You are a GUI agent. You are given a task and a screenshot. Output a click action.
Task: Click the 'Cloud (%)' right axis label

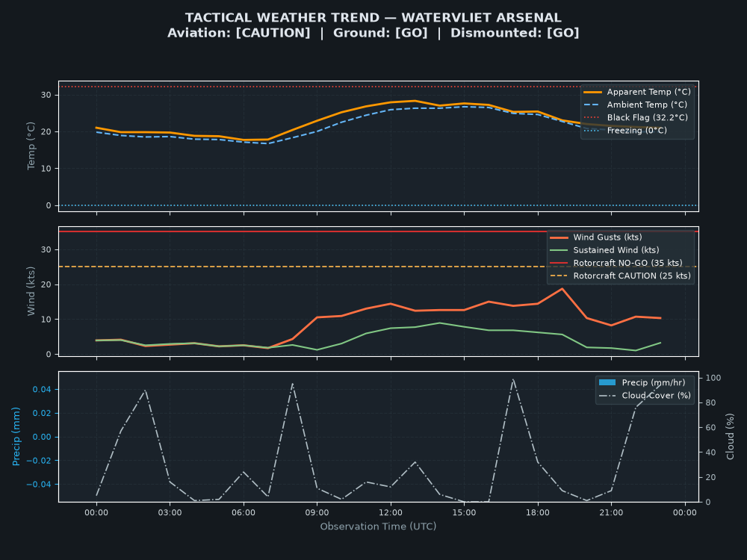point(730,436)
